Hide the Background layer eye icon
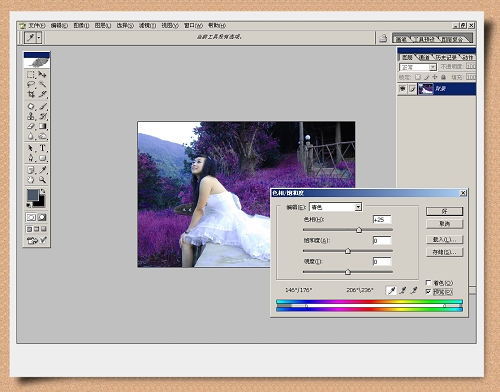The image size is (500, 392). coord(403,89)
